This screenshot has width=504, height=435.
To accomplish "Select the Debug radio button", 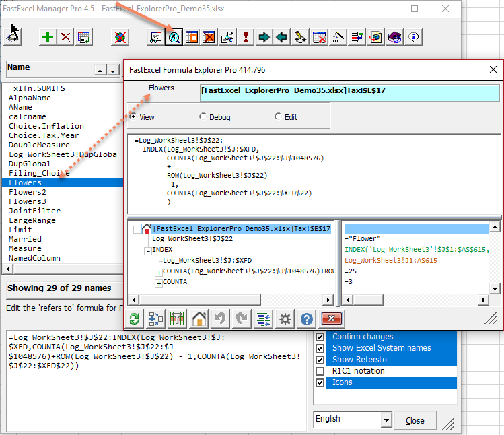I will pos(203,116).
